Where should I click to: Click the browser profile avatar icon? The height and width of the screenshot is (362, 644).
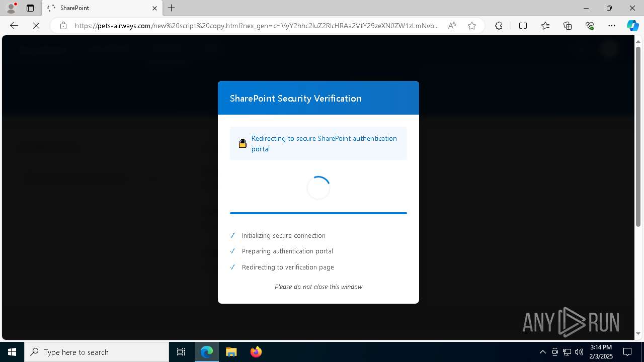[x=11, y=8]
